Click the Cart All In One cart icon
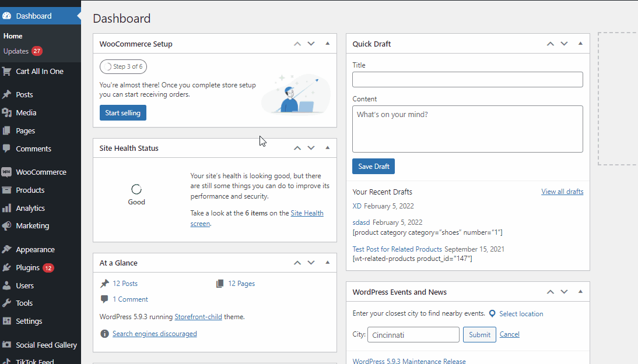Viewport: 638px width, 364px height. click(x=6, y=72)
